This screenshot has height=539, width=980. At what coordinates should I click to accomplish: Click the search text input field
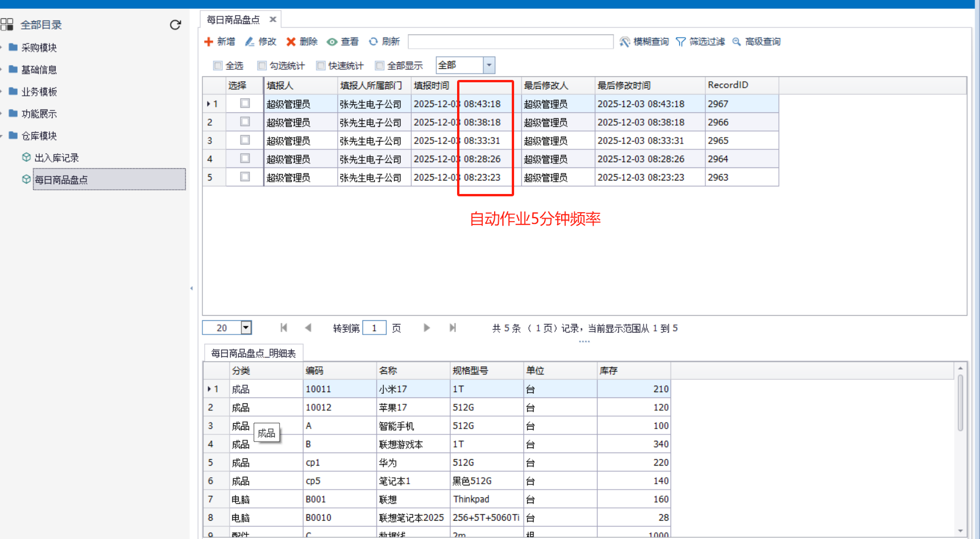tap(511, 42)
